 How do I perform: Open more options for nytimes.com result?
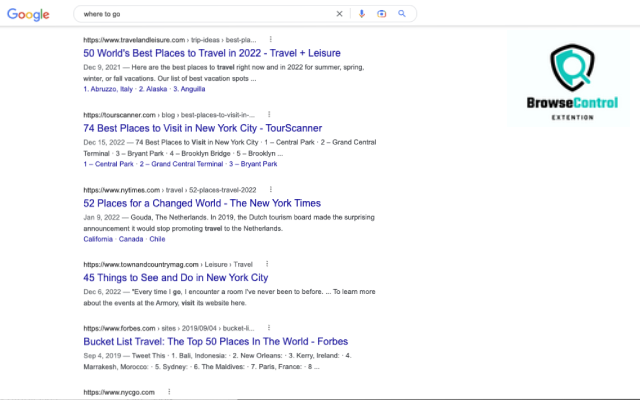point(271,189)
